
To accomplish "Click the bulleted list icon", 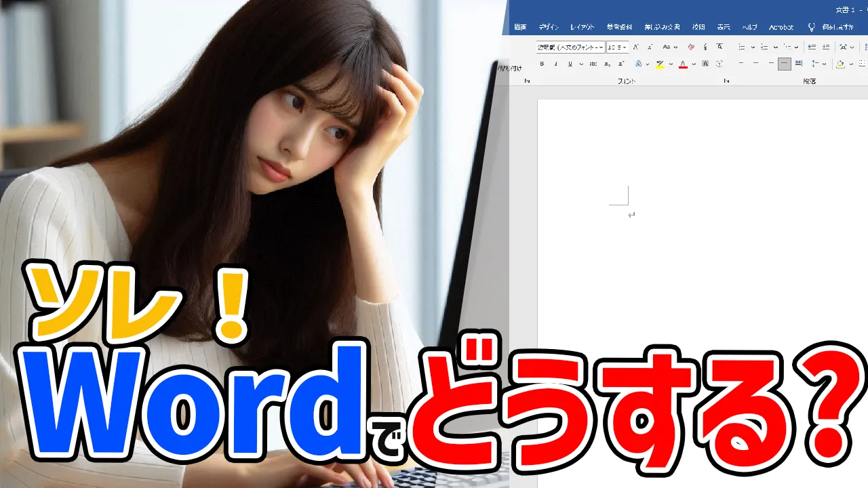I will (741, 47).
